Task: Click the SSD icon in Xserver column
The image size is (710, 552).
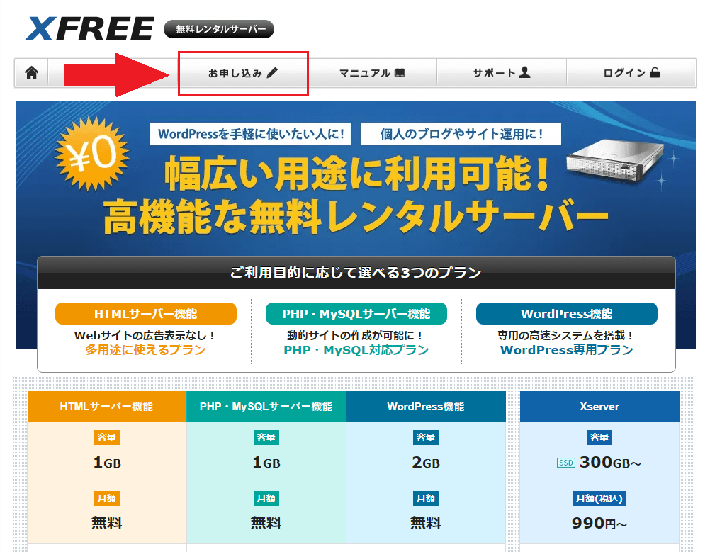Action: click(x=566, y=463)
